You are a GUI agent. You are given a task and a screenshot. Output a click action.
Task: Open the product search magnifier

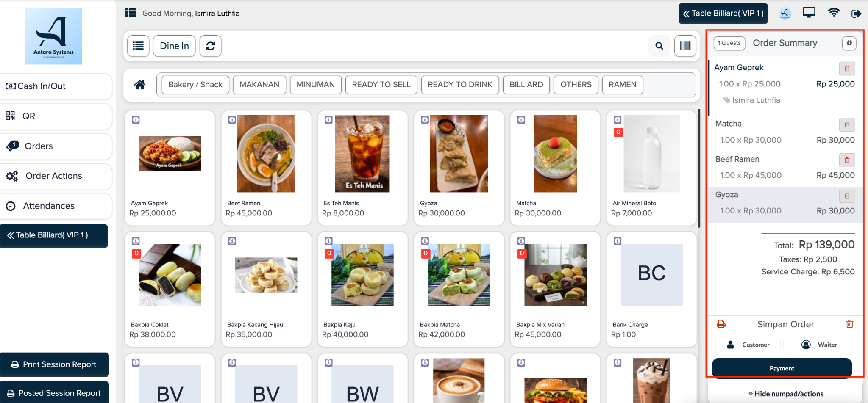pos(659,46)
